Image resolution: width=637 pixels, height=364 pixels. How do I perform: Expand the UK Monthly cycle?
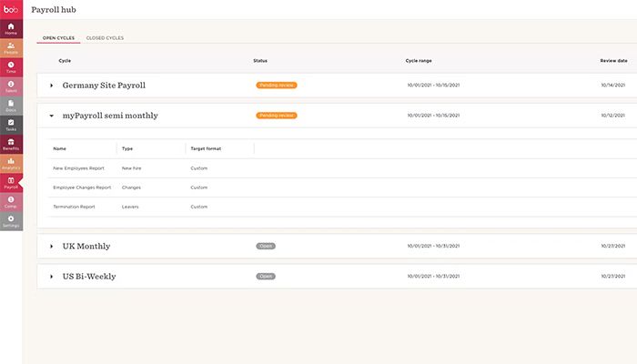[52, 247]
